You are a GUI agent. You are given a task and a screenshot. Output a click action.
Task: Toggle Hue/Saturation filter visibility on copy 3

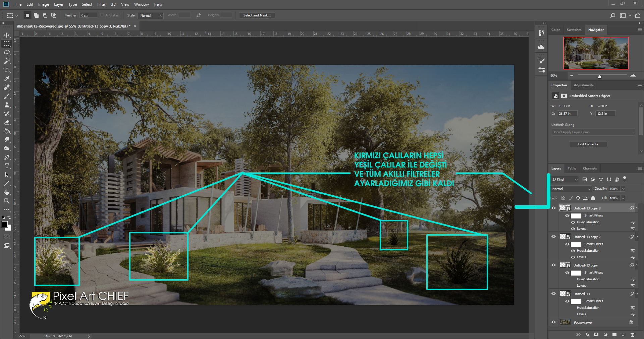tap(573, 222)
